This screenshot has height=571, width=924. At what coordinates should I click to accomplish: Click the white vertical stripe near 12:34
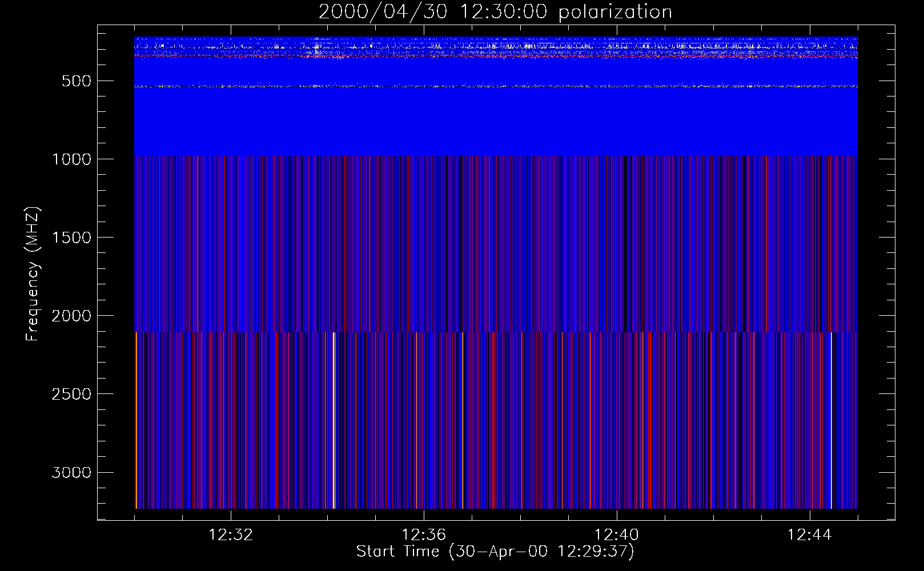coord(334,420)
